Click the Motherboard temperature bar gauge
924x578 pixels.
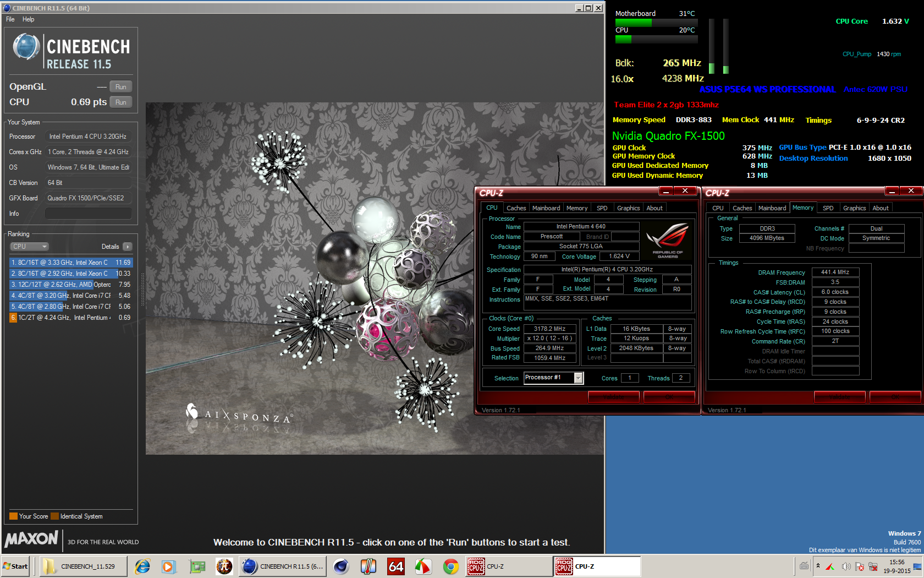coord(656,23)
